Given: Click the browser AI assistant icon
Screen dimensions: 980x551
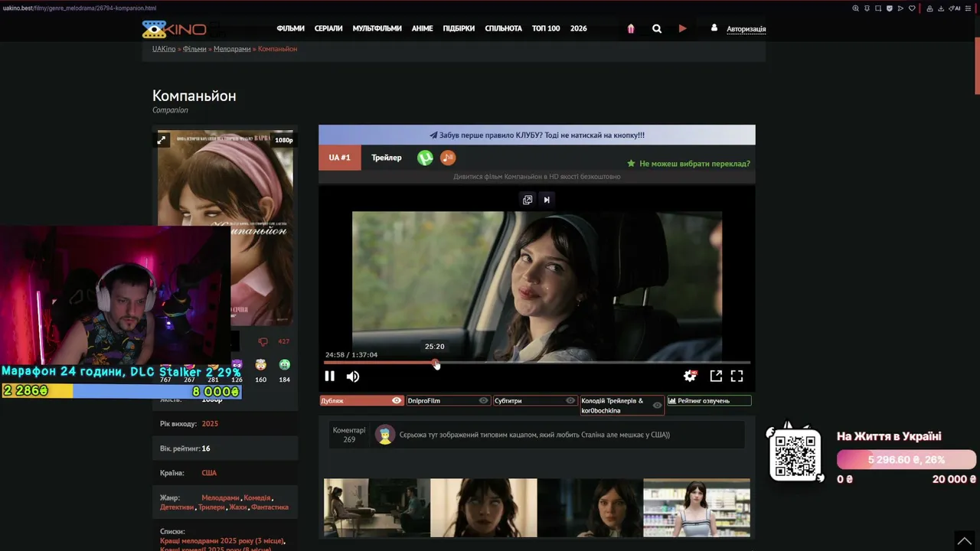Looking at the screenshot, I should (956, 8).
